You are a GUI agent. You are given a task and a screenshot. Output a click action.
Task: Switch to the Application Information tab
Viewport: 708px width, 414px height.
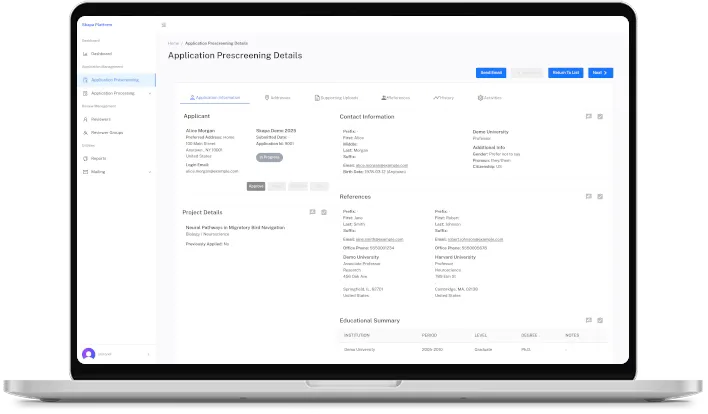click(x=215, y=98)
